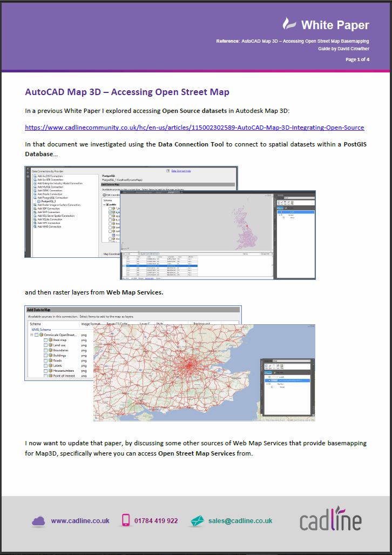Tick the Roads layer checkbox
This screenshot has width=392, height=555.
tap(46, 360)
